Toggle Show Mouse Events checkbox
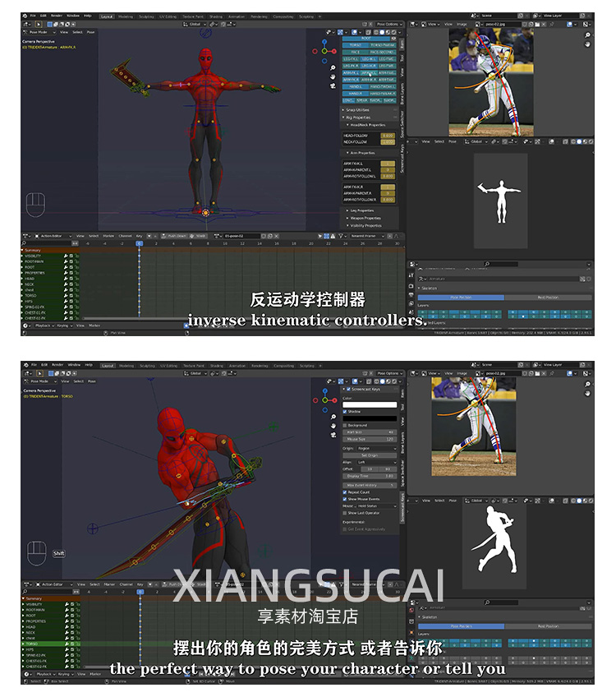The image size is (616, 697). click(x=345, y=499)
